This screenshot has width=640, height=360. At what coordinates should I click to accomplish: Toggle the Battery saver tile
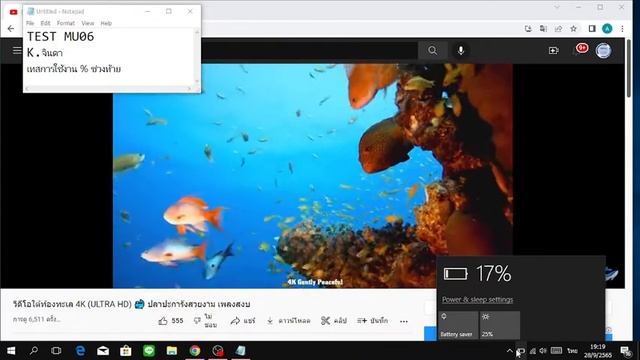click(x=459, y=325)
